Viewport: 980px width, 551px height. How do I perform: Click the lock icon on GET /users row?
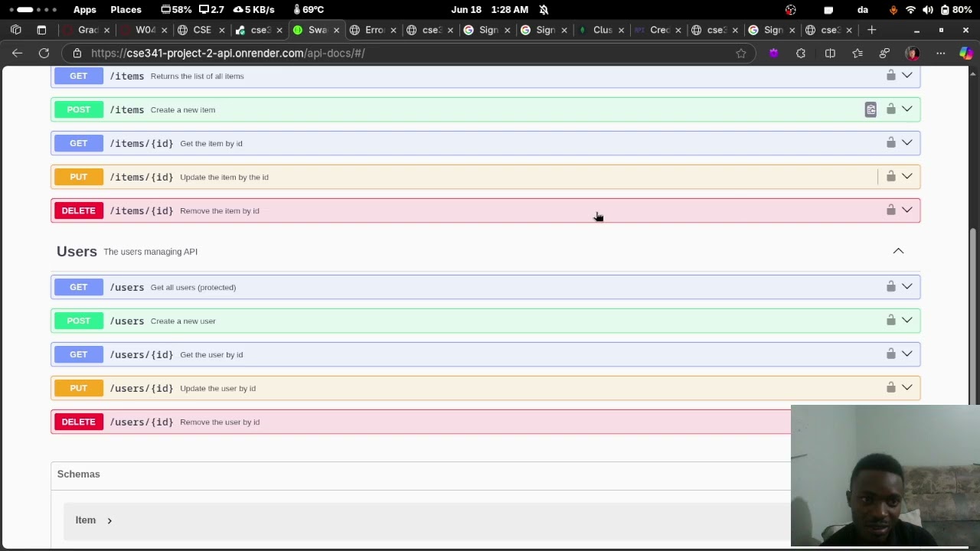click(890, 286)
